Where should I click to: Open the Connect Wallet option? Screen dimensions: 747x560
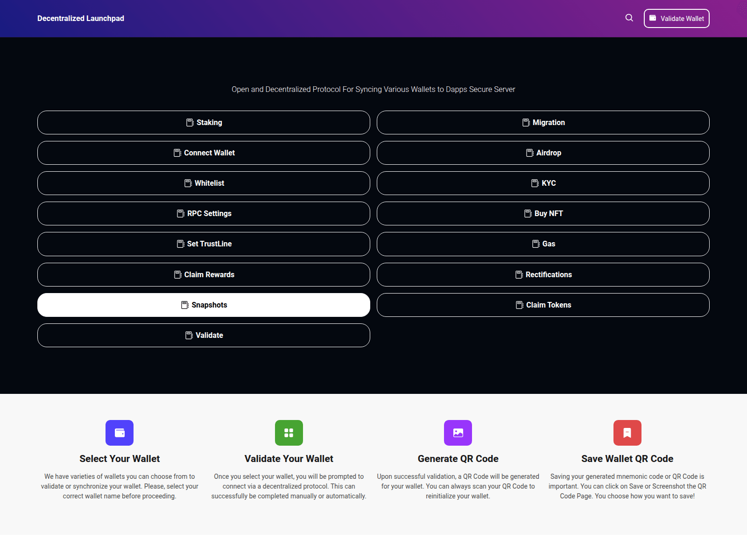(x=204, y=153)
